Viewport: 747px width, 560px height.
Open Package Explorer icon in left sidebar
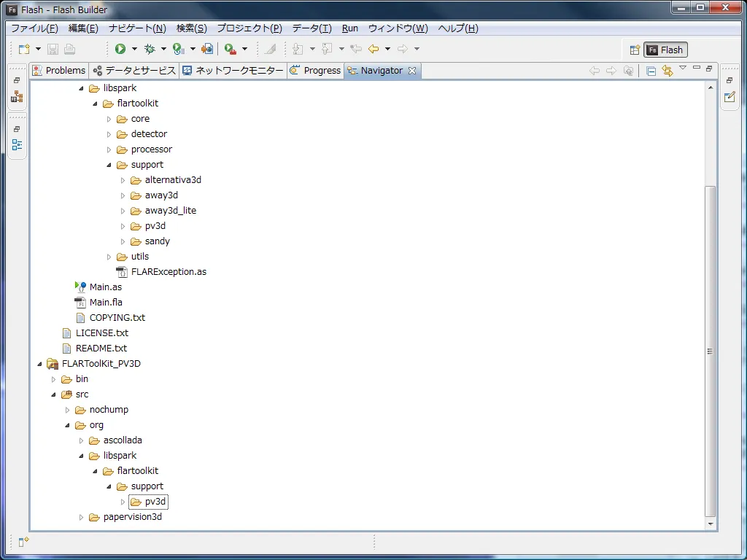point(18,97)
